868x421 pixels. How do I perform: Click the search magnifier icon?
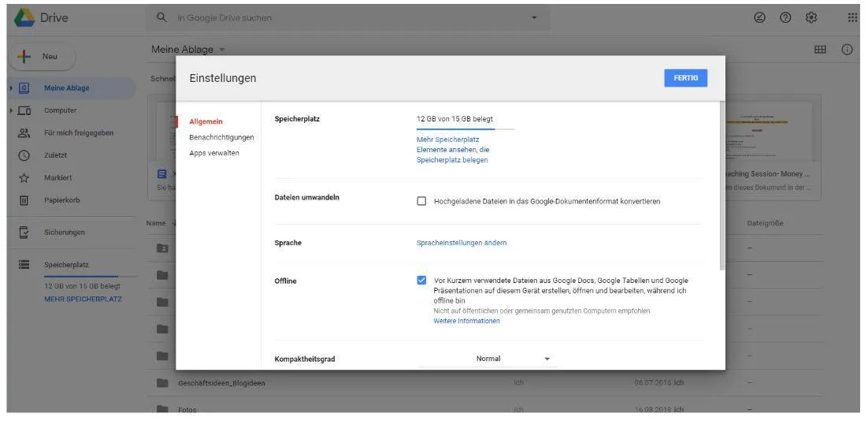(x=161, y=17)
